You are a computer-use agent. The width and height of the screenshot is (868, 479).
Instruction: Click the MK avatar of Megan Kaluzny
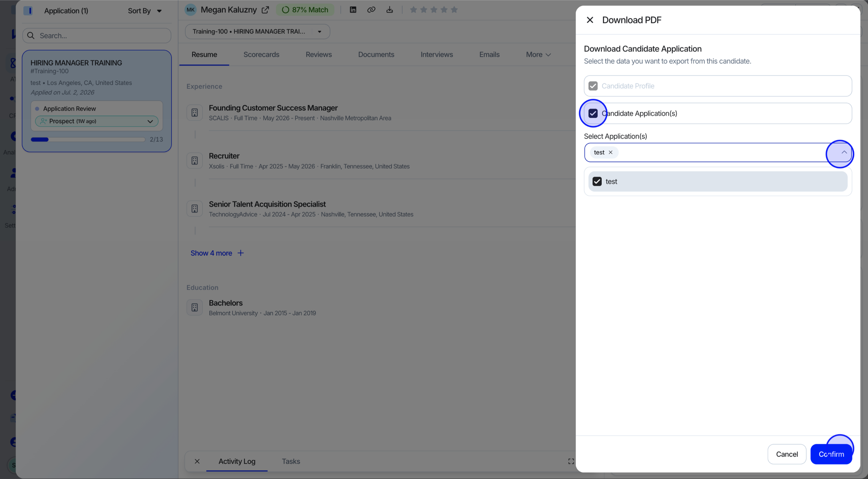[x=190, y=10]
